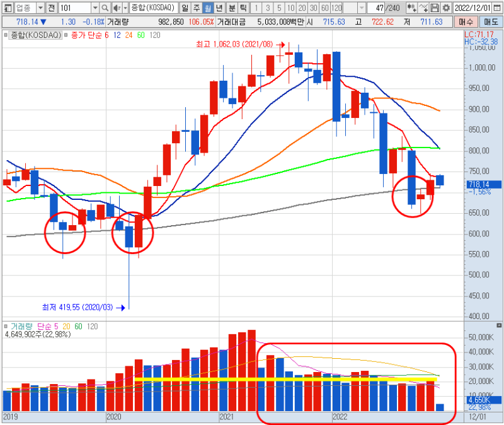This screenshot has height=425, width=504.
Task: Select the 20 interval button
Action: [x=302, y=8]
